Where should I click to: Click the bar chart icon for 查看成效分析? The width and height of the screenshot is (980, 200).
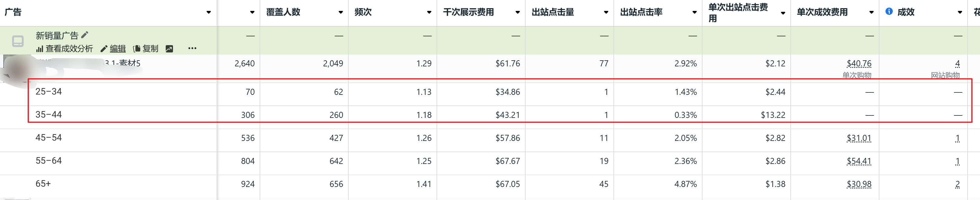coord(40,49)
